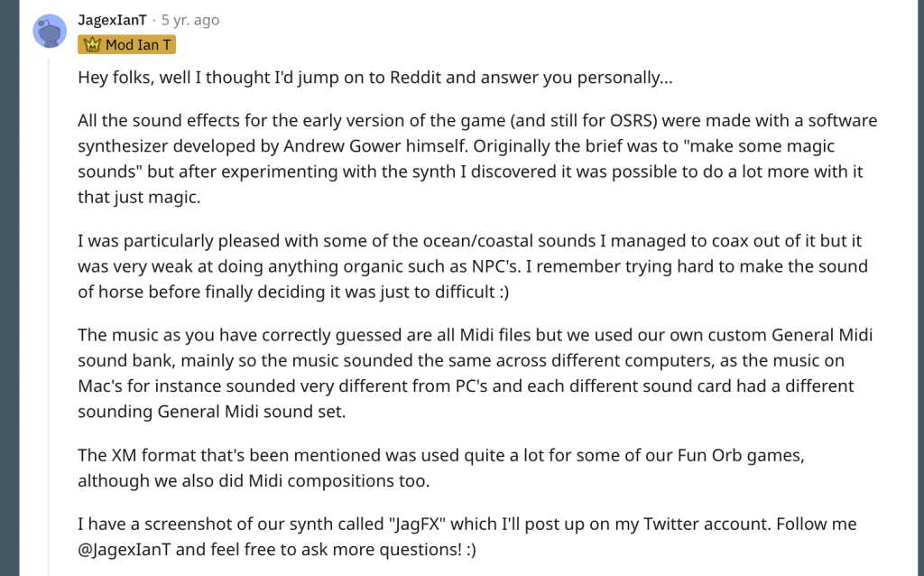Click the dark left page margin

[x=9, y=288]
